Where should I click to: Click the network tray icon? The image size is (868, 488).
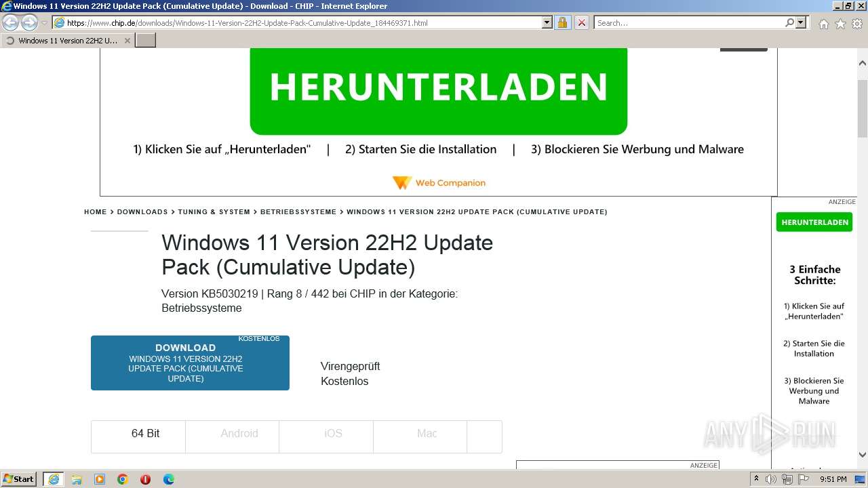pos(787,479)
